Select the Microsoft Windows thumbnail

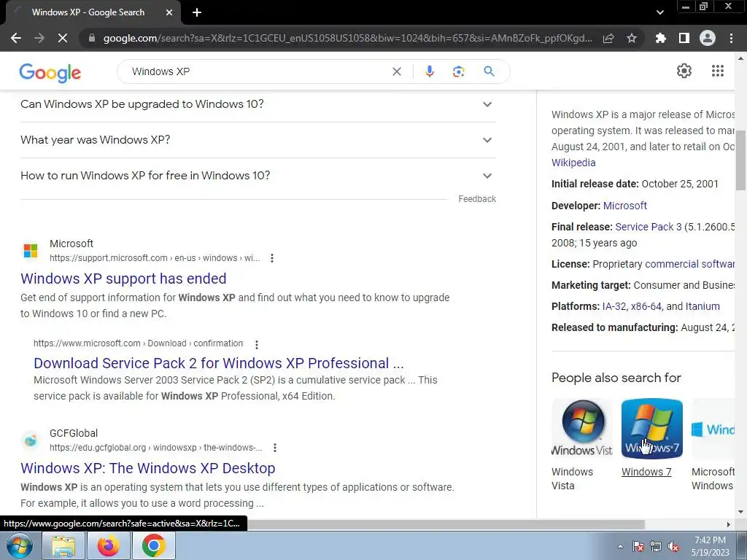click(x=713, y=429)
